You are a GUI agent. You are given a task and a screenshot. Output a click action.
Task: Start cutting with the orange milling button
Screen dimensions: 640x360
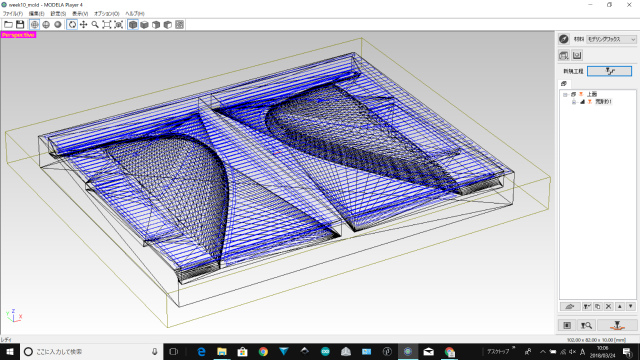click(617, 325)
